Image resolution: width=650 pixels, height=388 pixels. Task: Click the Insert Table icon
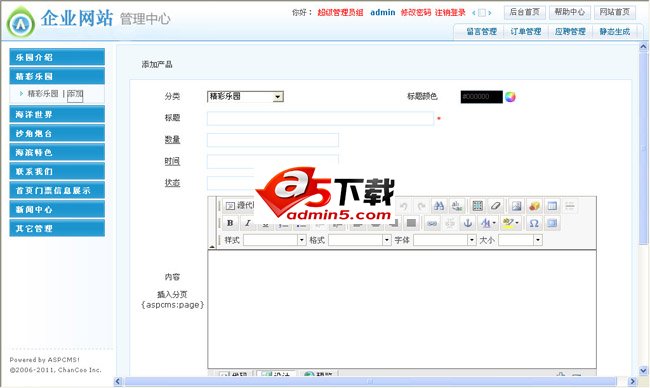click(x=552, y=206)
